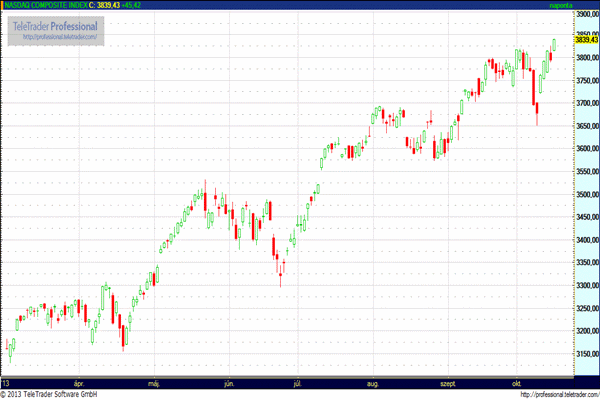
Task: Click the NASDAQ COMPOSITE INDEX title
Action: [x=43, y=6]
